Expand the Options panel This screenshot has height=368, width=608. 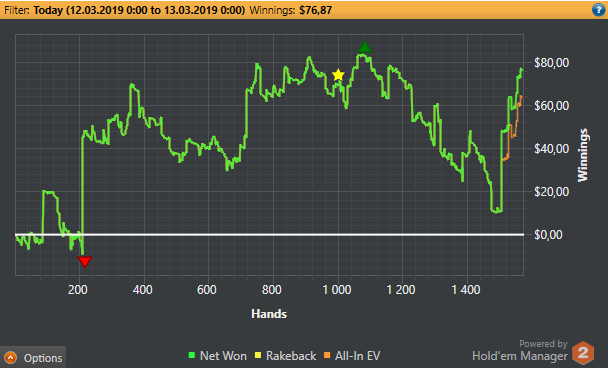pyautogui.click(x=33, y=357)
